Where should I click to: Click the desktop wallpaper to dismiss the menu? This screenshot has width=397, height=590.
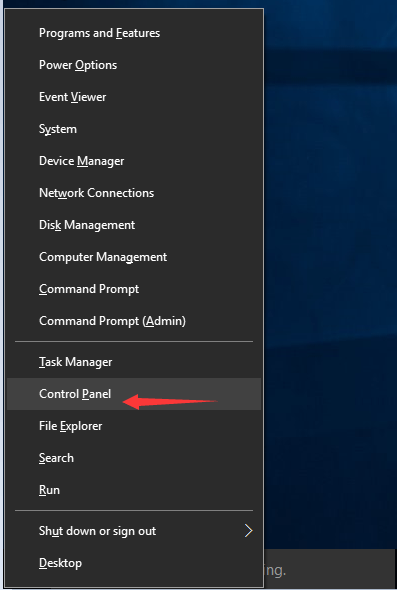tap(330, 263)
